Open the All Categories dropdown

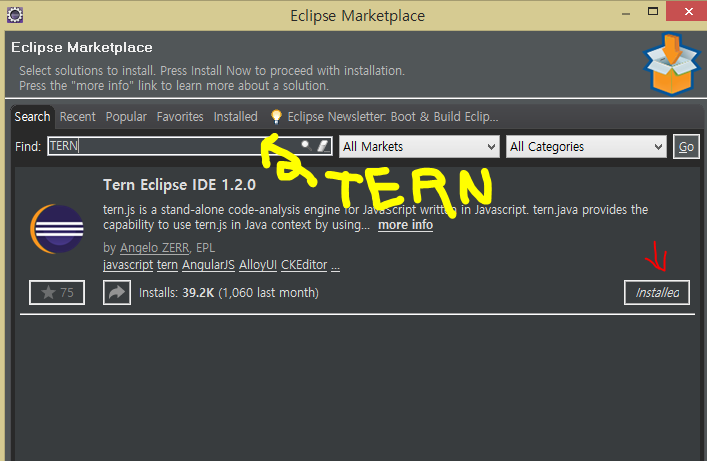coord(586,147)
